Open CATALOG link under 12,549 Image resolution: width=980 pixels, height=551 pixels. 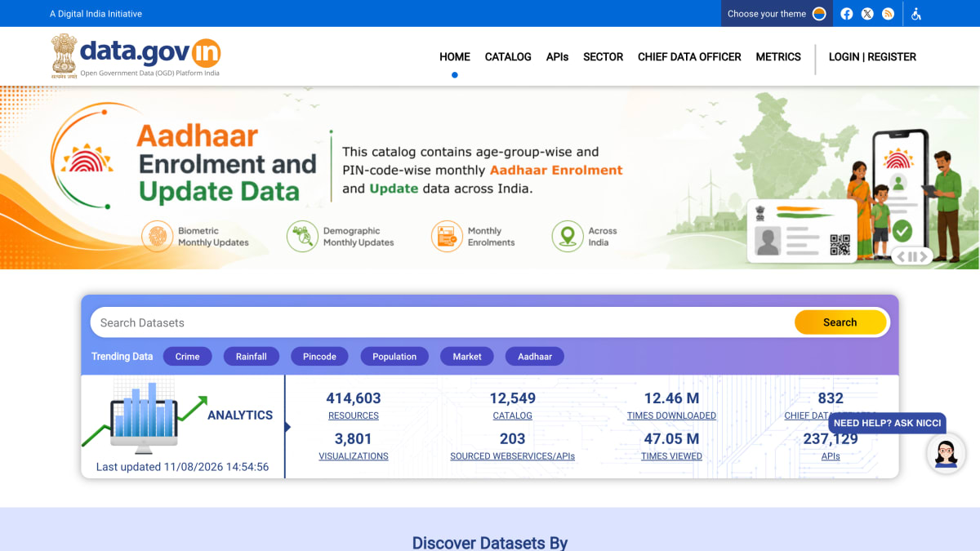coord(512,415)
